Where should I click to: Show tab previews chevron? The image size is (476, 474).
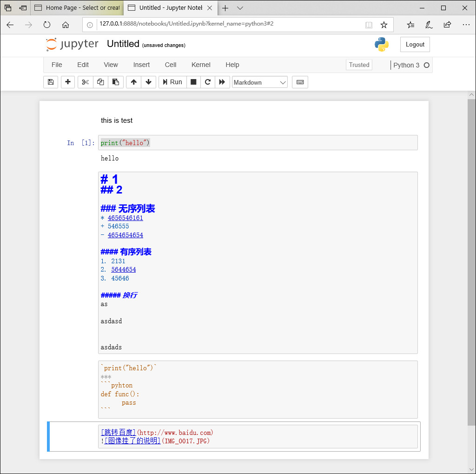[240, 8]
